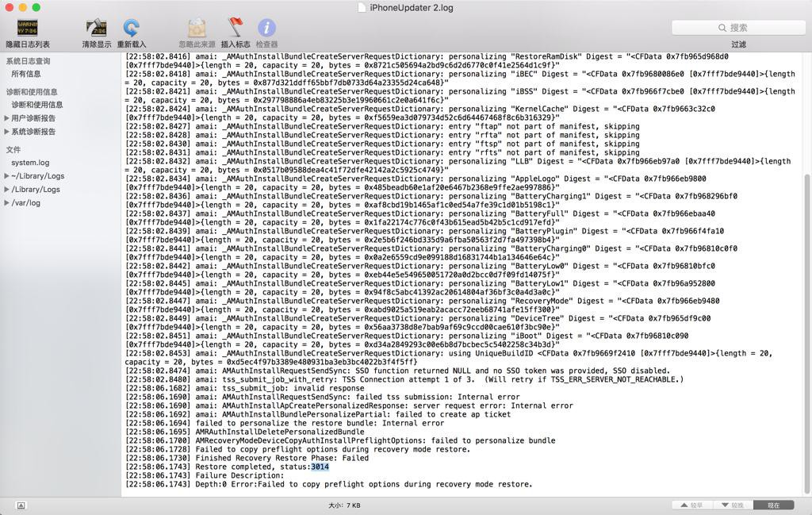Expand the ~/Library/Logs disclosure triangle
This screenshot has width=812, height=515.
coord(6,176)
